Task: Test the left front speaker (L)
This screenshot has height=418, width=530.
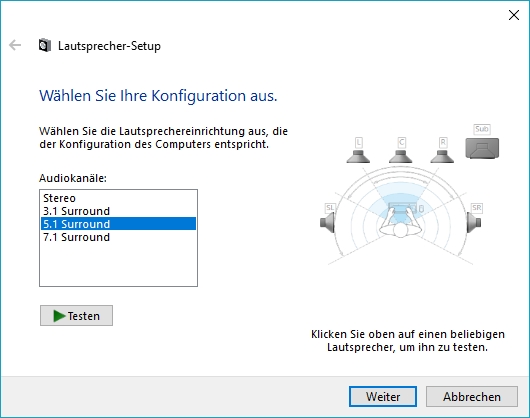Action: point(358,156)
